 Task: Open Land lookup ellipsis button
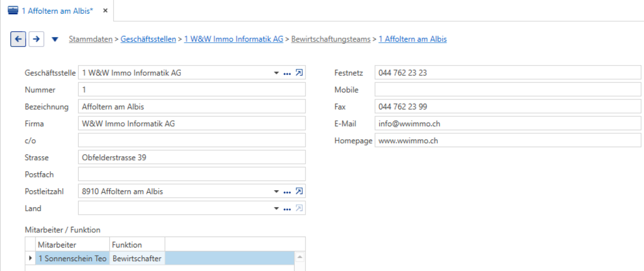point(287,208)
